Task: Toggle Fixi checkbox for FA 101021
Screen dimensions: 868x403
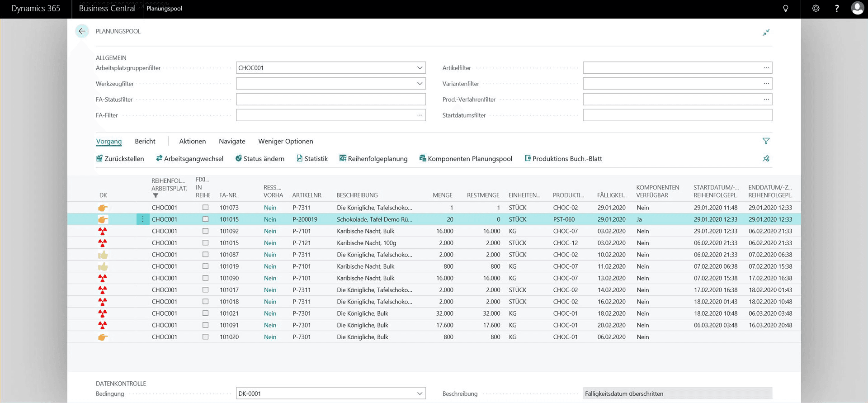Action: point(206,313)
